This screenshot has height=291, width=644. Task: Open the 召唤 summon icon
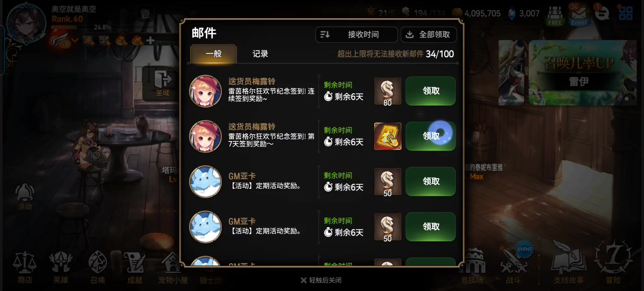click(98, 268)
